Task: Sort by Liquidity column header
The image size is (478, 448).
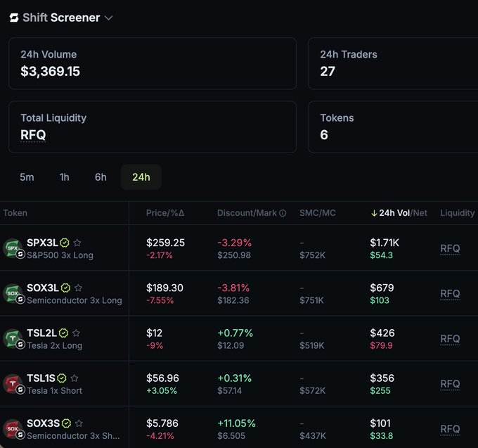Action: tap(458, 213)
